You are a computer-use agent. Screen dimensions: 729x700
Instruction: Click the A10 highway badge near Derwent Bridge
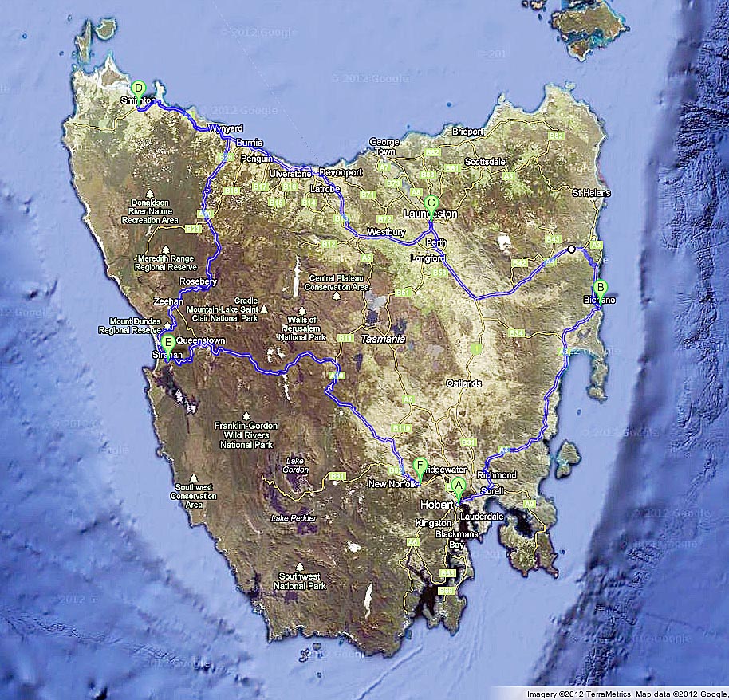[x=337, y=375]
